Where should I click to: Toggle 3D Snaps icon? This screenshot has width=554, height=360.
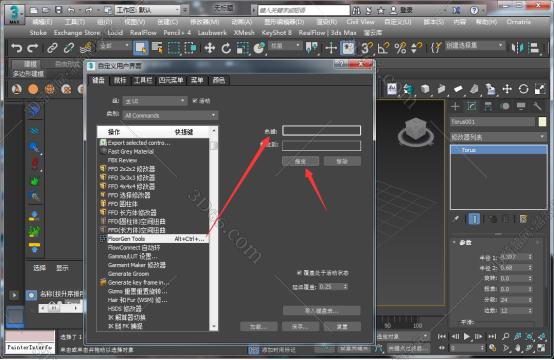[x=366, y=48]
